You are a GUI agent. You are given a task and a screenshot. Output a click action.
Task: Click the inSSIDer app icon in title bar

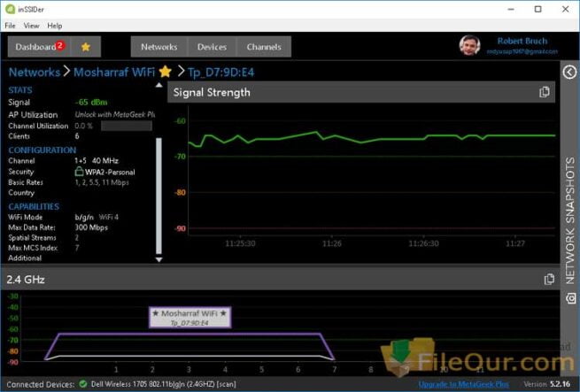[10, 9]
